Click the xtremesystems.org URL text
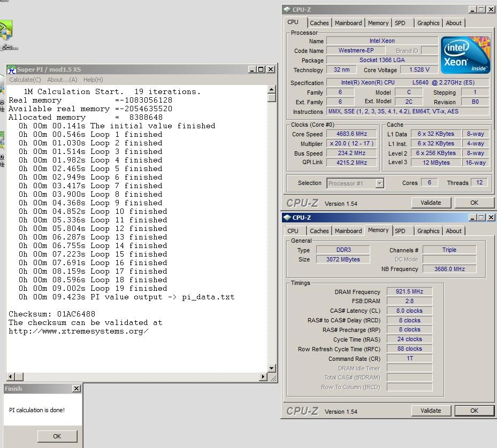The height and width of the screenshot is (448, 497). pyautogui.click(x=78, y=331)
